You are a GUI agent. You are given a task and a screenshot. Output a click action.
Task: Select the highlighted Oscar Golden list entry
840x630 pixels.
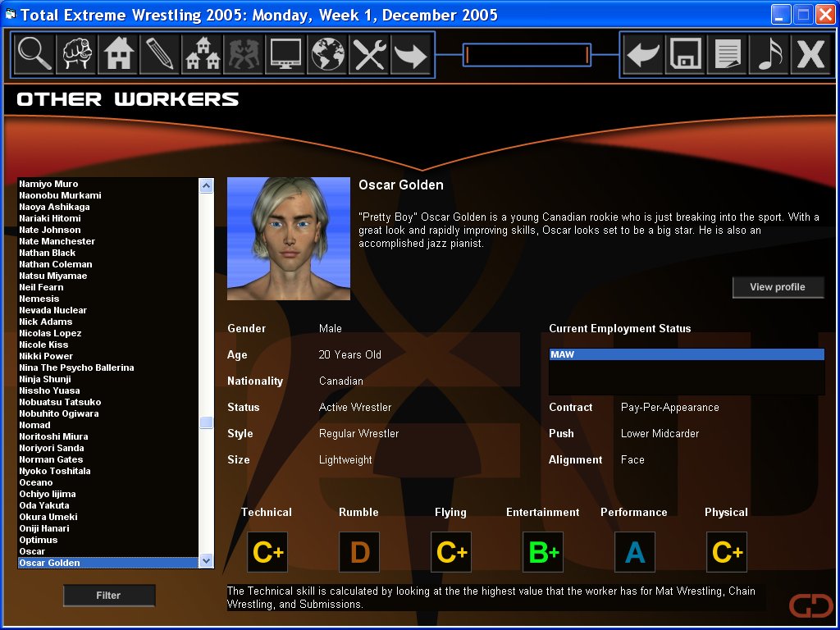click(108, 563)
